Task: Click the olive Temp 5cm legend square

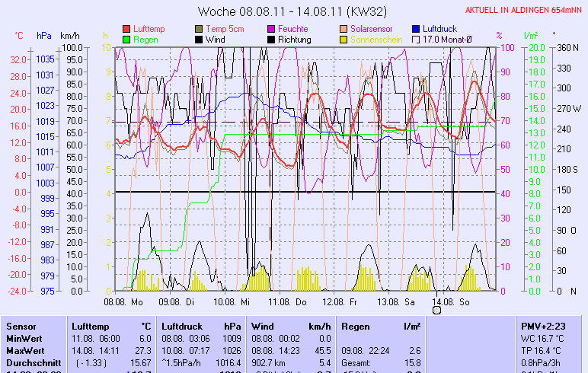Action: [x=200, y=29]
